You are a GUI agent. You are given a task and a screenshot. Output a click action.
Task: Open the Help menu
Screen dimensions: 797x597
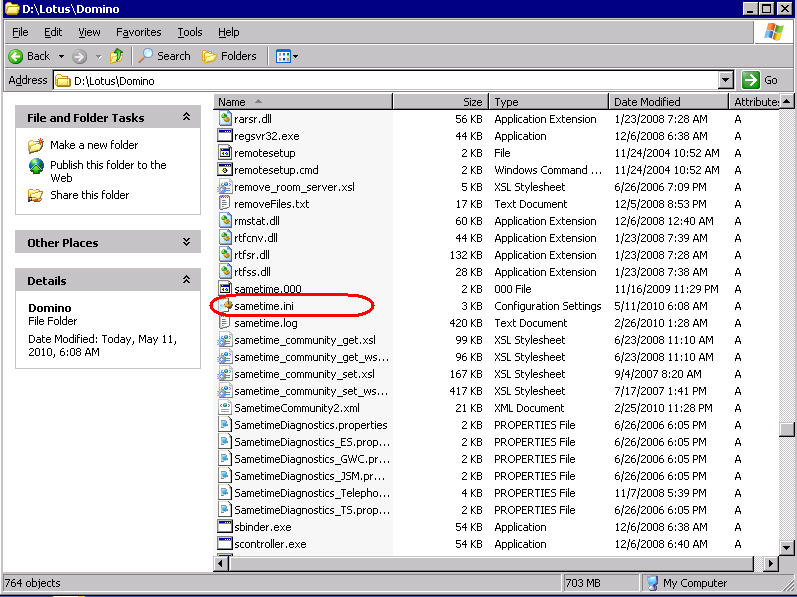[x=228, y=32]
